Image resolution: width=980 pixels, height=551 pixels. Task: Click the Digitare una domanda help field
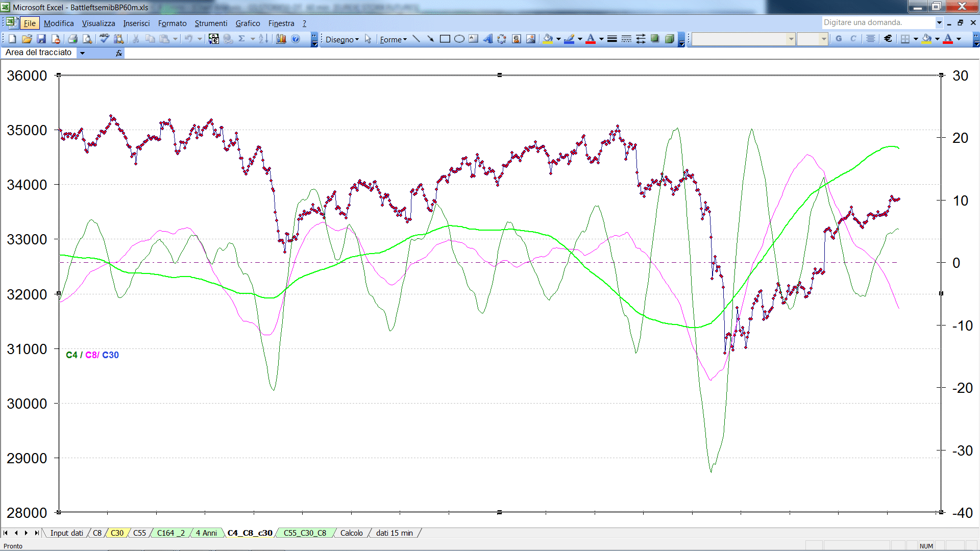[878, 22]
